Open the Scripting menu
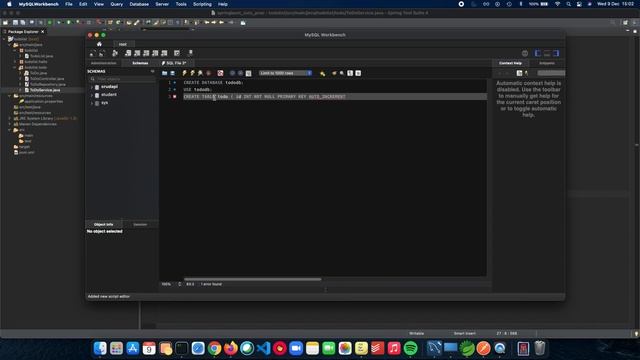640x360 pixels. [x=202, y=4]
